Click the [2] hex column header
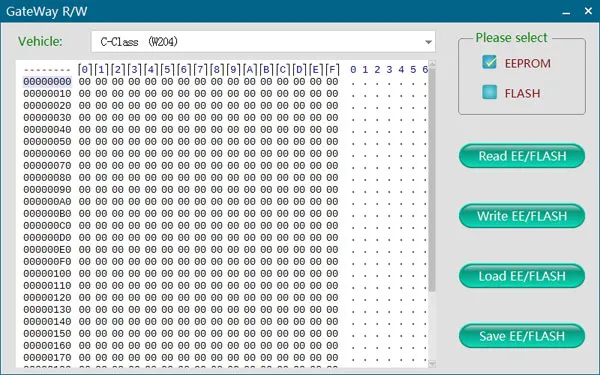 117,70
